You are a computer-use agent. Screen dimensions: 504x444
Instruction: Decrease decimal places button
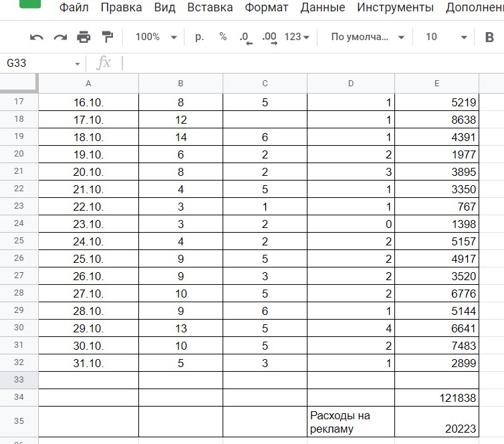click(x=246, y=37)
